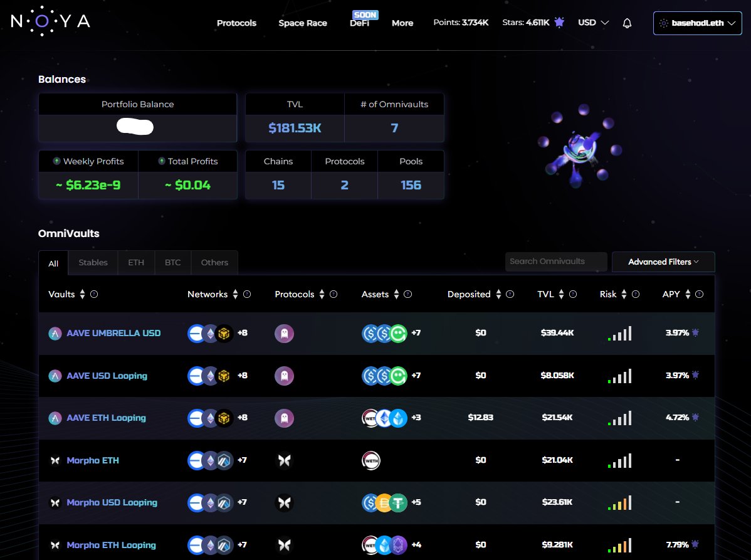Click the info icon next to Protocols header
This screenshot has width=751, height=560.
pyautogui.click(x=333, y=294)
